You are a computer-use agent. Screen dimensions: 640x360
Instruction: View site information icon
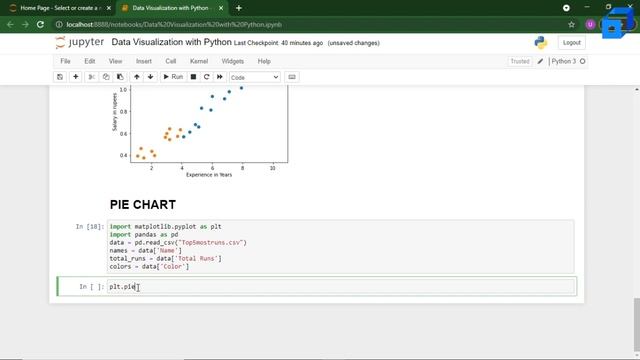pyautogui.click(x=59, y=24)
